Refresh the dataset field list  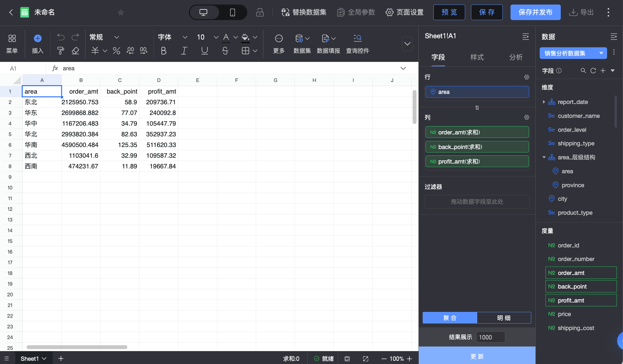593,71
